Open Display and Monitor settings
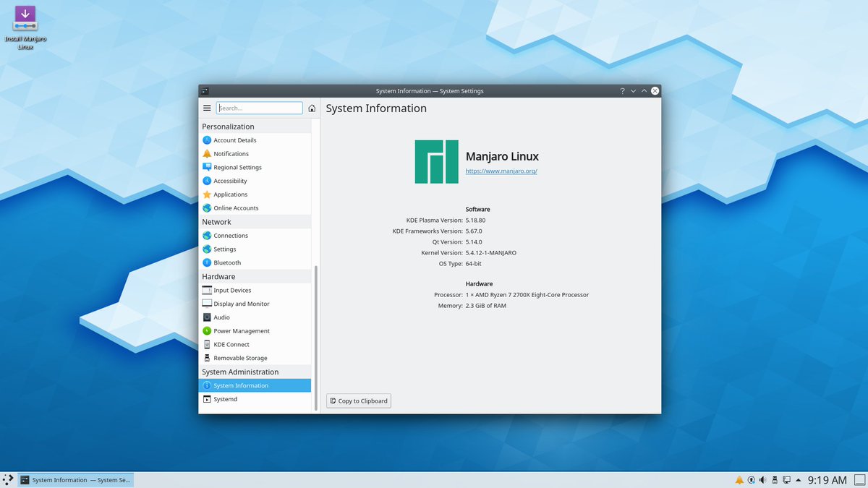This screenshot has width=868, height=488. (255, 304)
